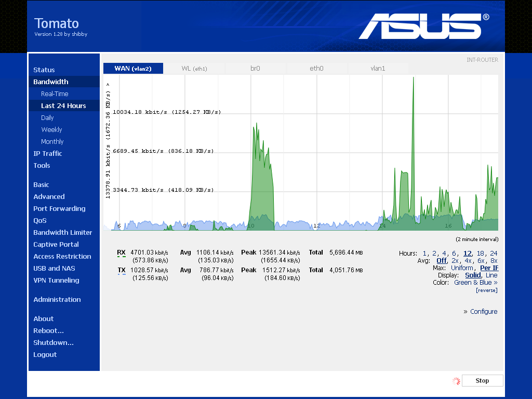Open the Tools section
Screen dimensions: 532x399
pyautogui.click(x=42, y=166)
